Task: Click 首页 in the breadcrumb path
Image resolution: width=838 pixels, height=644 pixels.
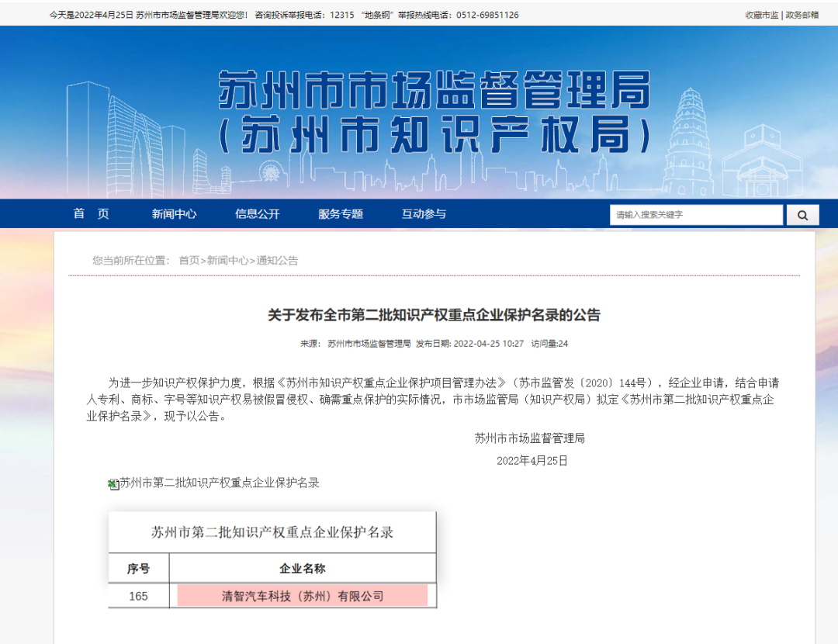Action: 189,260
